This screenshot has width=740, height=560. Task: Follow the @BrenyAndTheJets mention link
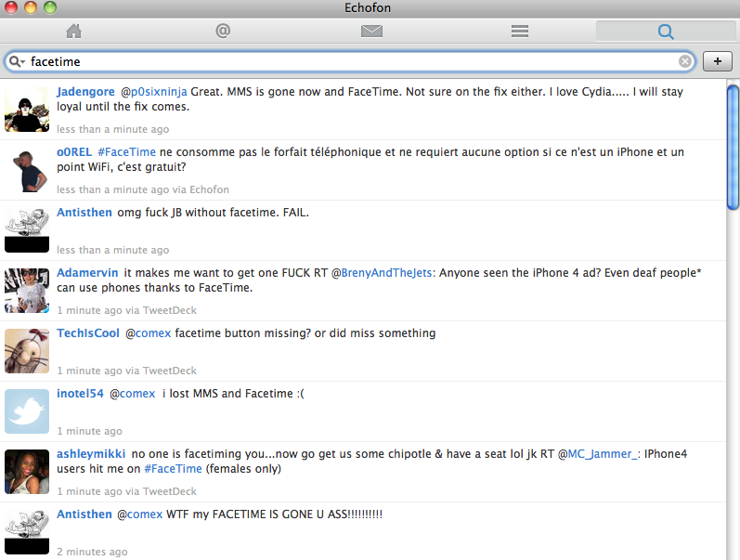click(382, 273)
